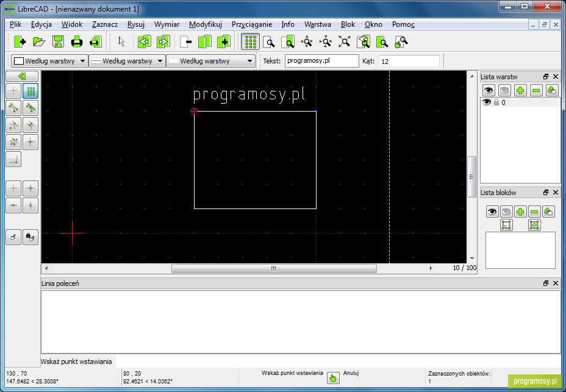Toggle lock on layer 0
566x392 pixels.
pos(496,102)
